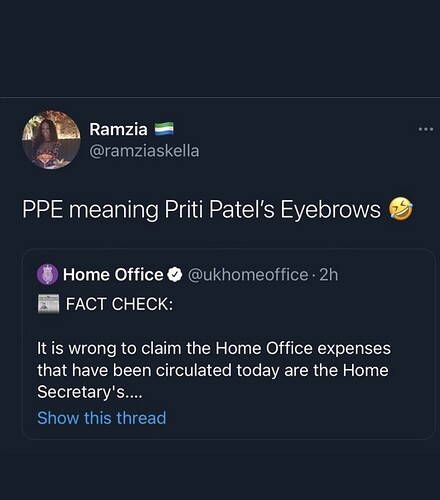Viewport: 440px width, 500px height.
Task: Tap the 2h timestamp on quoted tweet
Action: (x=329, y=275)
